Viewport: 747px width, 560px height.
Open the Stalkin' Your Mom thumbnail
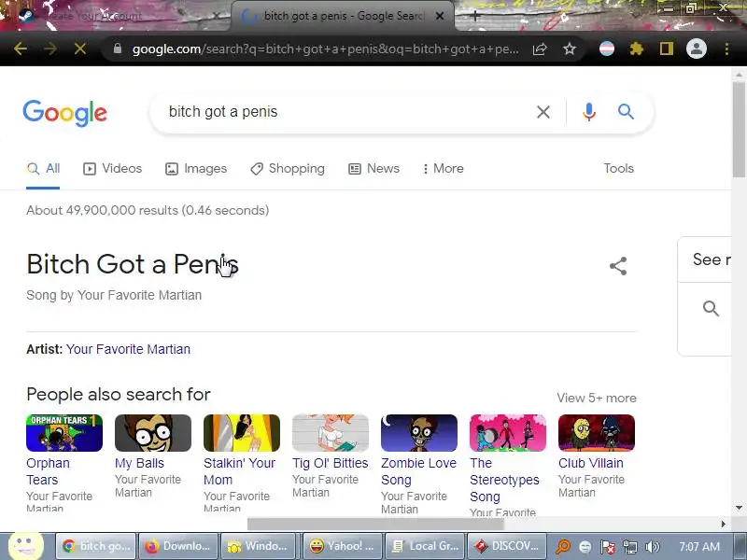pyautogui.click(x=242, y=433)
